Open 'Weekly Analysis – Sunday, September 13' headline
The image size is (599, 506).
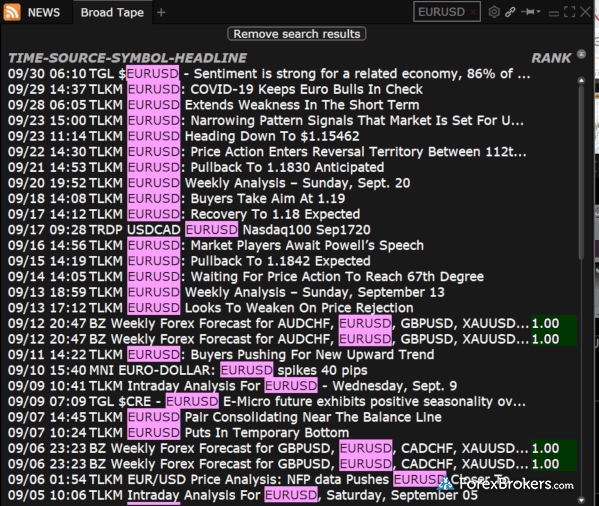226,292
